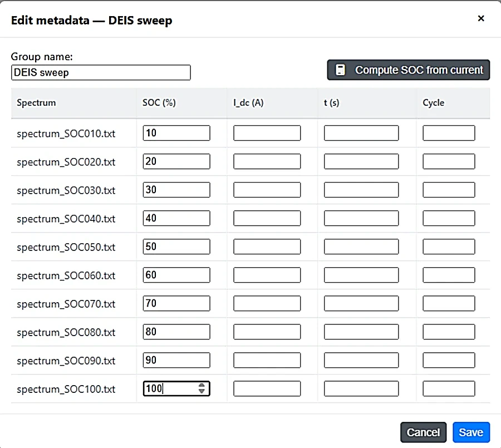Click the I_dc field for spectrum_SOC020.txt

tap(267, 161)
